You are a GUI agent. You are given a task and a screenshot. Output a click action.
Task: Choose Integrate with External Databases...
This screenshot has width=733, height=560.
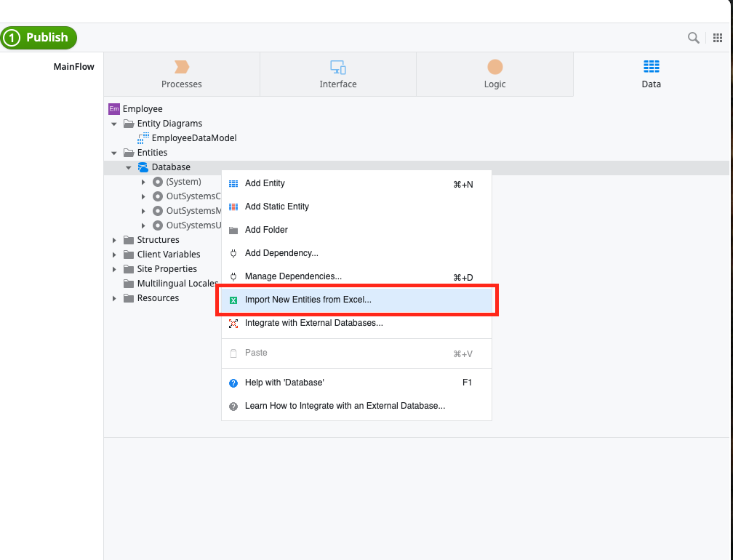(356, 323)
